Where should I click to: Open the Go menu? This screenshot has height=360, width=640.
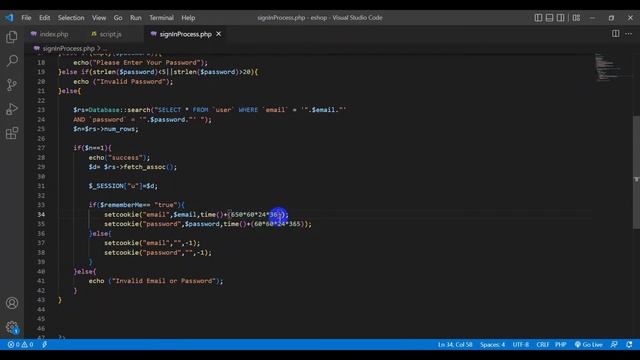click(118, 18)
